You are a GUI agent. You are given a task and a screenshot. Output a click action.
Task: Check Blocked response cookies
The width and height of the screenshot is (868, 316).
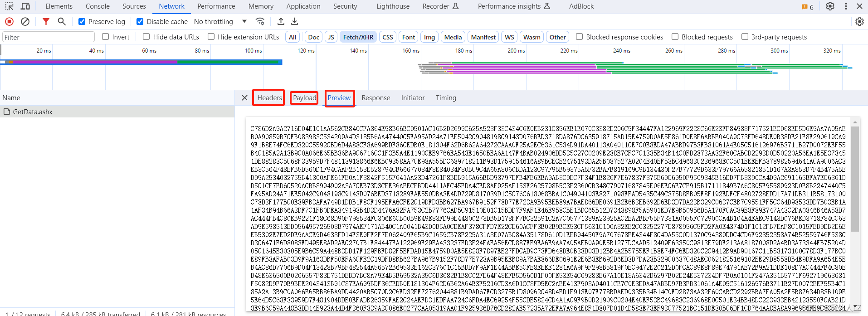point(579,37)
